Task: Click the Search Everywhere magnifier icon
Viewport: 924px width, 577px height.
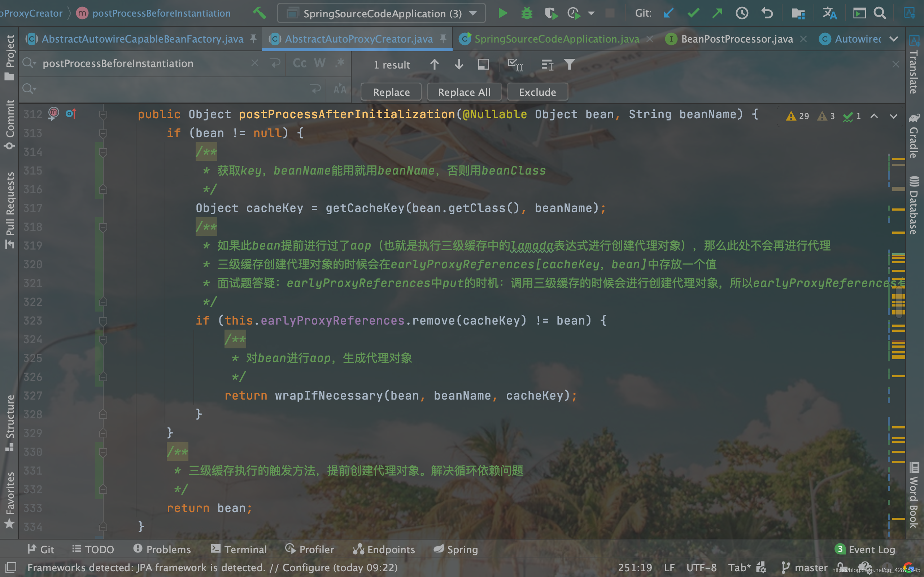Action: 880,13
